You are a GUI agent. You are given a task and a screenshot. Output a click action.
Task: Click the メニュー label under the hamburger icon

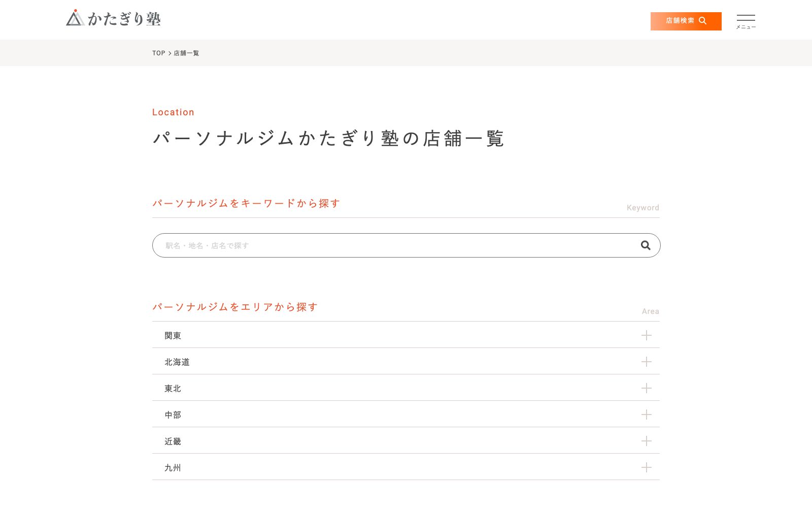[746, 27]
